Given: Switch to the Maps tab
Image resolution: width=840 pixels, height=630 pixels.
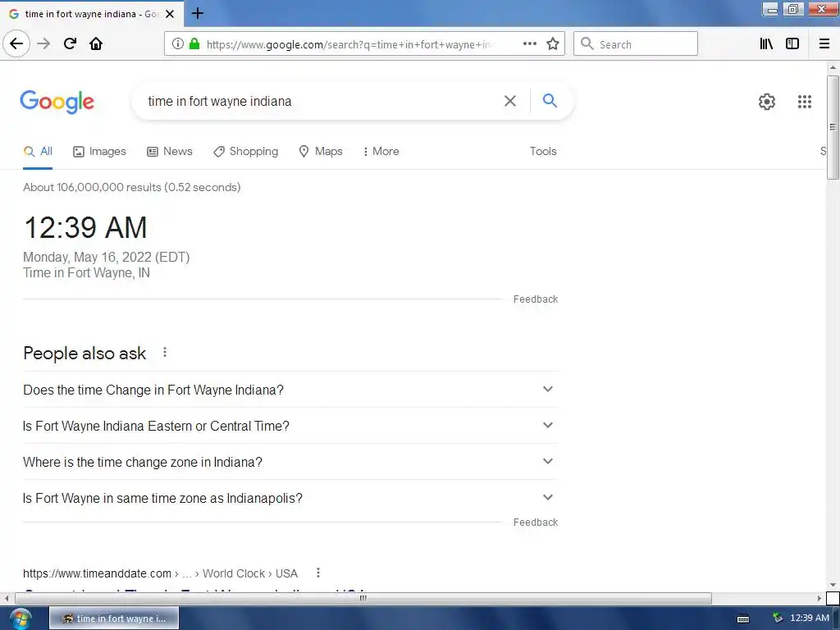Looking at the screenshot, I should click(x=321, y=152).
